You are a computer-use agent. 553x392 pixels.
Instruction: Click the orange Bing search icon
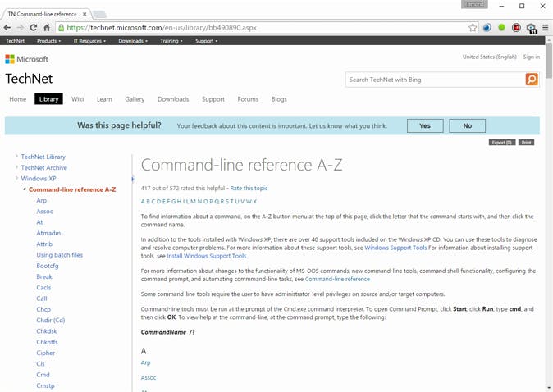tap(532, 80)
